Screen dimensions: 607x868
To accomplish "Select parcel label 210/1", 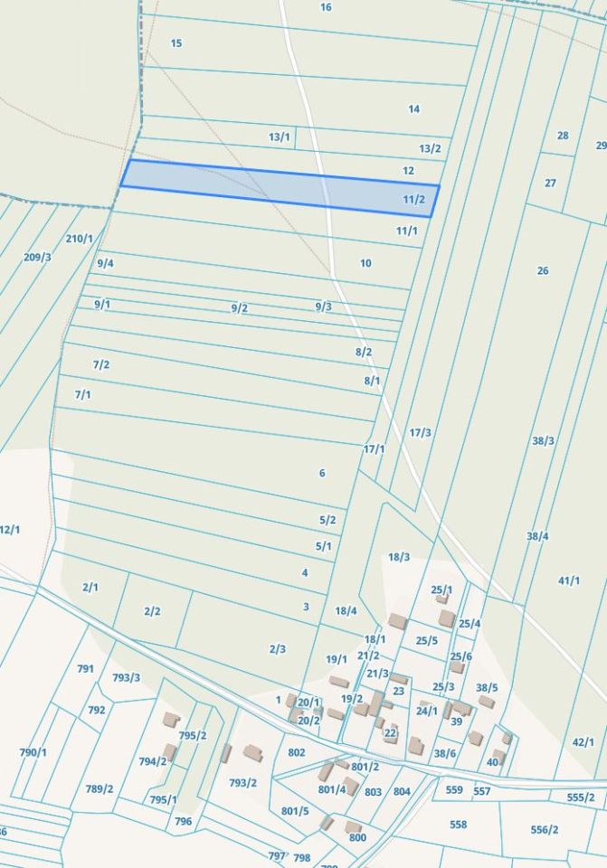I will 80,239.
